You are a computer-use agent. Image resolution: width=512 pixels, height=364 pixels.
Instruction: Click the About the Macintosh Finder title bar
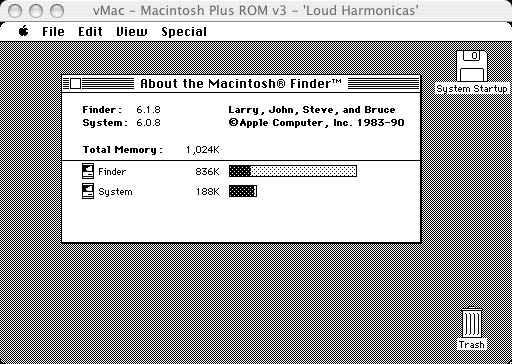pyautogui.click(x=241, y=84)
